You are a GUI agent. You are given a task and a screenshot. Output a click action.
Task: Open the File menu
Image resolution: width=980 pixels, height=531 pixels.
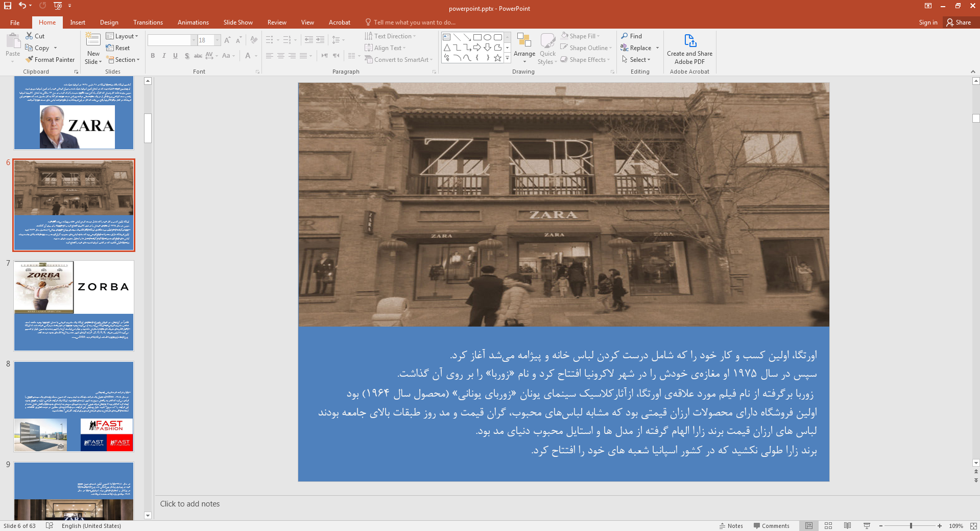click(x=15, y=22)
